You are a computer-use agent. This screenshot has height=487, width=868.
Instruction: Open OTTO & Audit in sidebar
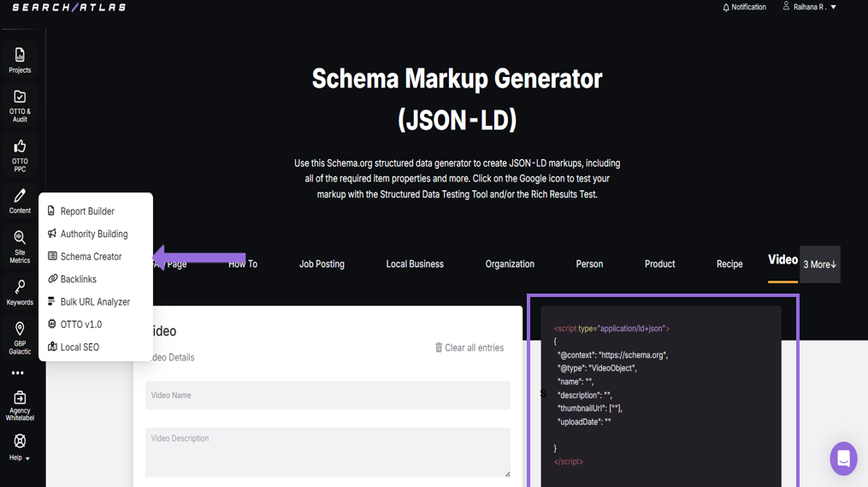click(x=20, y=106)
